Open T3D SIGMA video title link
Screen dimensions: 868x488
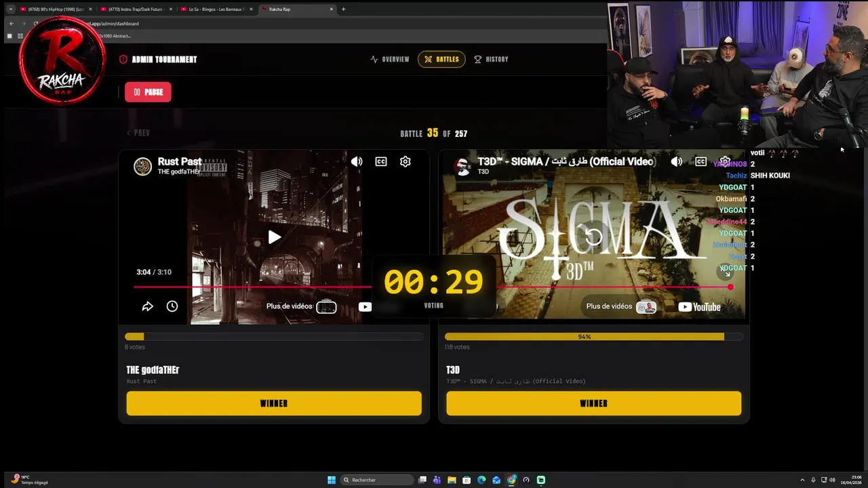pyautogui.click(x=566, y=161)
